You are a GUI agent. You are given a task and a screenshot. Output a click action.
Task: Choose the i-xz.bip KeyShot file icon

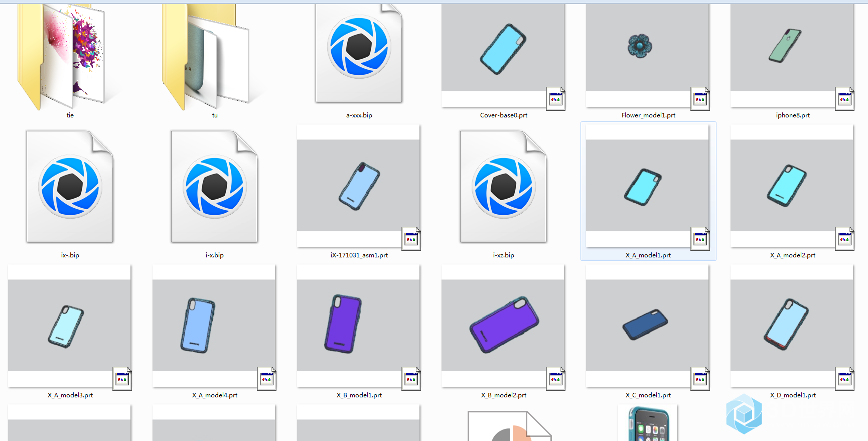[503, 187]
